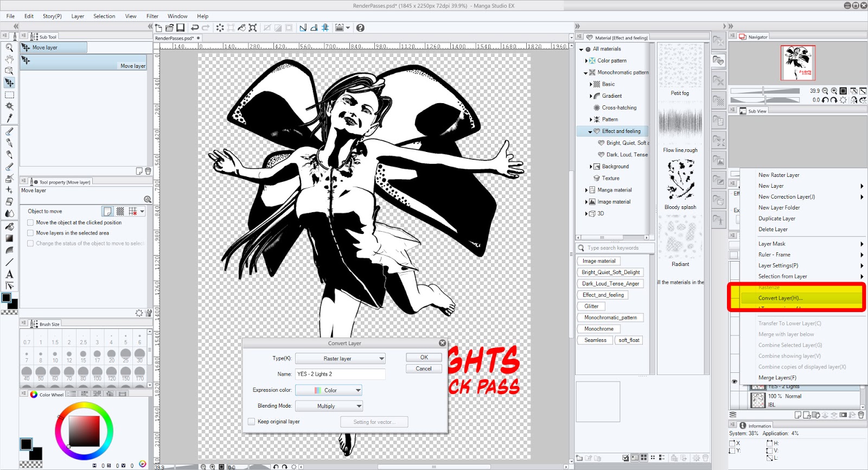Click the Glitter tag button
The image size is (868, 470).
coord(591,306)
